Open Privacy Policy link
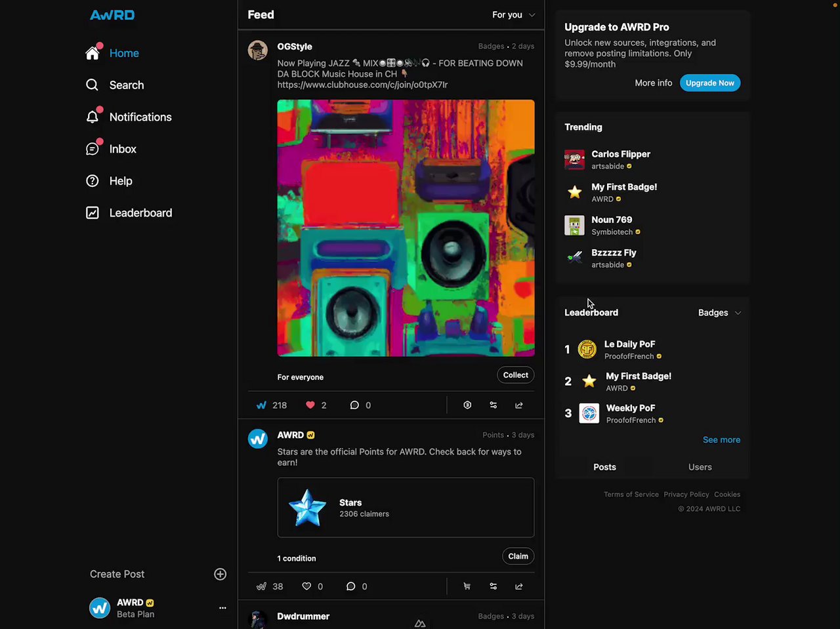Image resolution: width=840 pixels, height=629 pixels. pos(686,495)
